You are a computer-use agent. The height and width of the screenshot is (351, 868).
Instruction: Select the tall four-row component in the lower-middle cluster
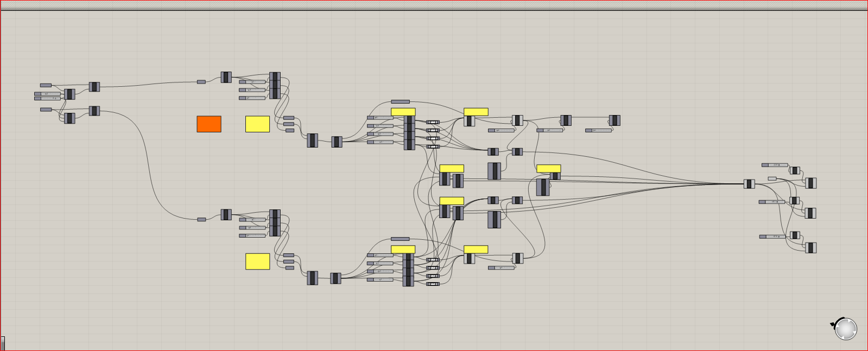click(408, 270)
